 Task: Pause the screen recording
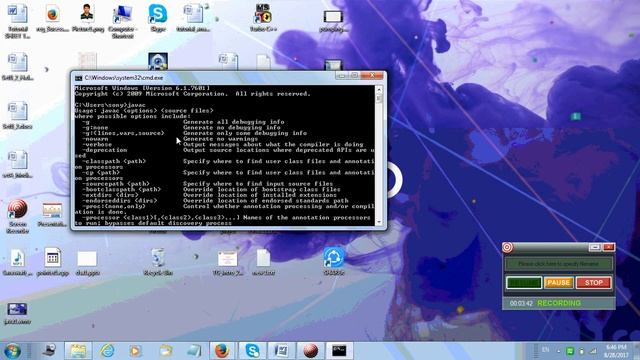tap(558, 282)
